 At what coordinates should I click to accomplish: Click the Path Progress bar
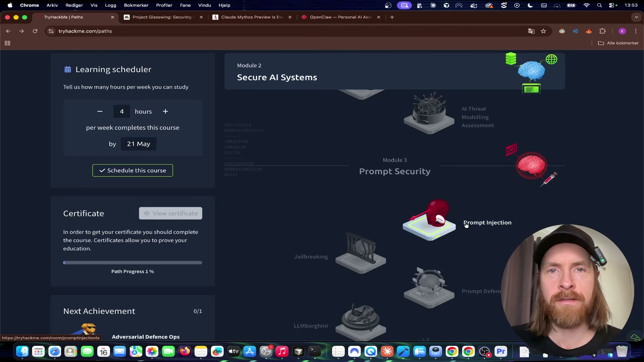click(x=132, y=262)
